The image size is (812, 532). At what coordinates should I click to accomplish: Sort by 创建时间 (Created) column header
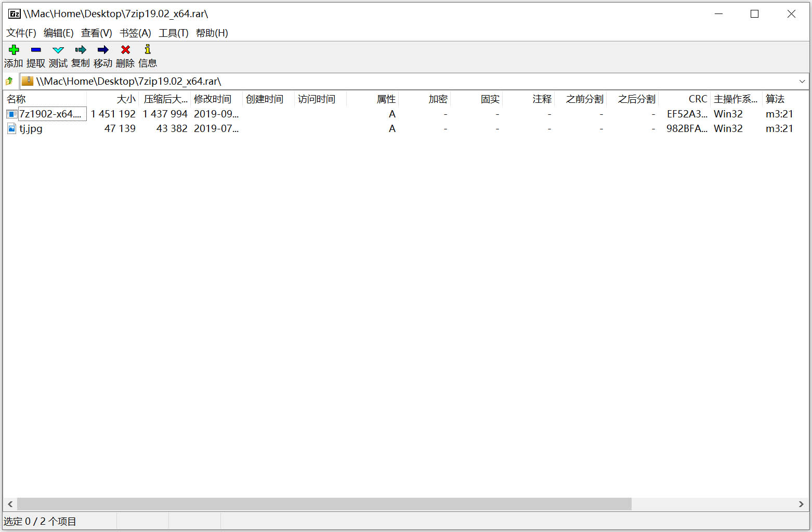pyautogui.click(x=269, y=99)
